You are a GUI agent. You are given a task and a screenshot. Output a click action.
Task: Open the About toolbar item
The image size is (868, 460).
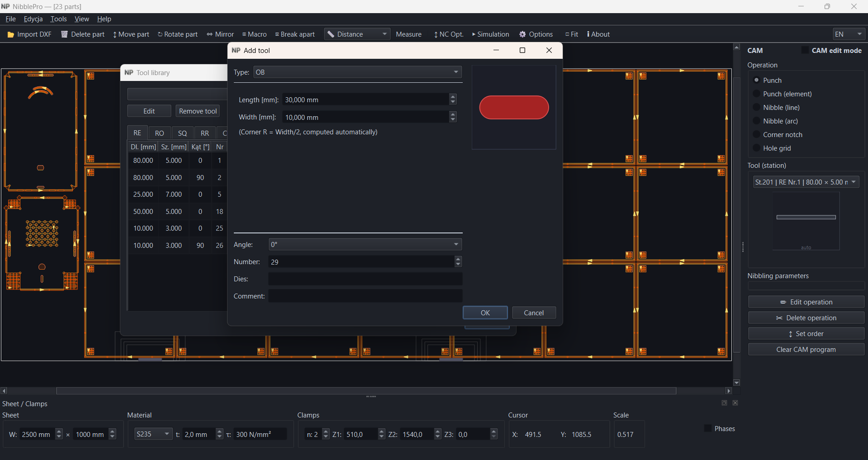(598, 34)
